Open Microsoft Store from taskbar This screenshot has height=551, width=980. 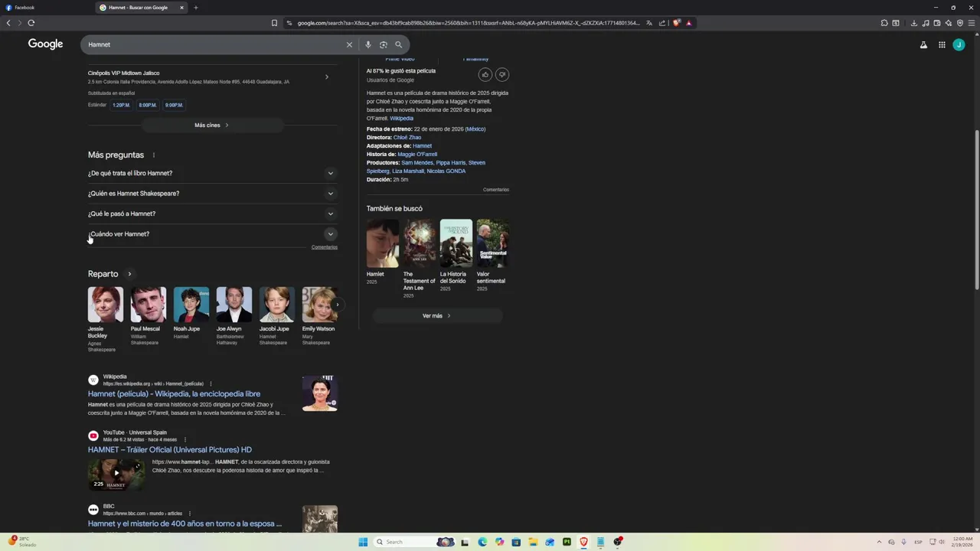coord(516,542)
